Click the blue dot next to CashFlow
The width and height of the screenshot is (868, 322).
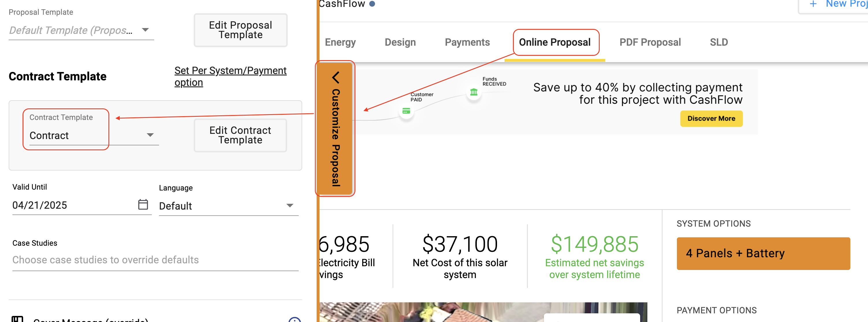(x=372, y=4)
